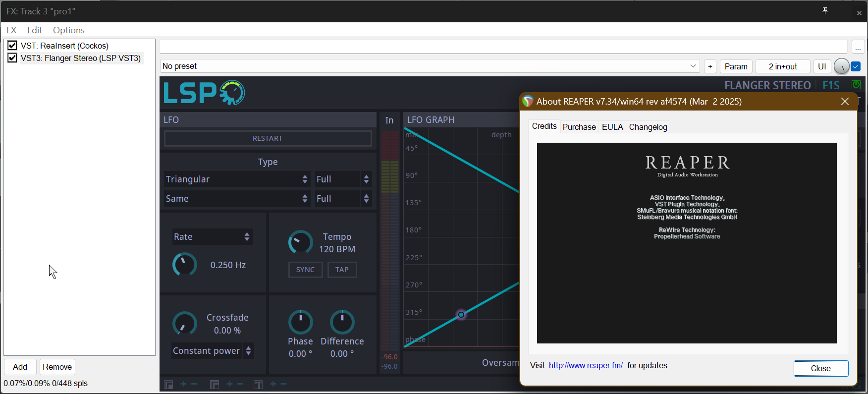Toggle the Flanger Stereo (LSP VST3) checkbox
Image resolution: width=868 pixels, height=394 pixels.
pyautogui.click(x=12, y=58)
